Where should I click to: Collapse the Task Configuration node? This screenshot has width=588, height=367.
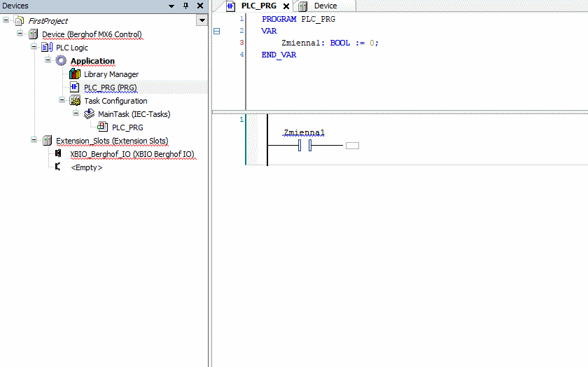coord(62,100)
